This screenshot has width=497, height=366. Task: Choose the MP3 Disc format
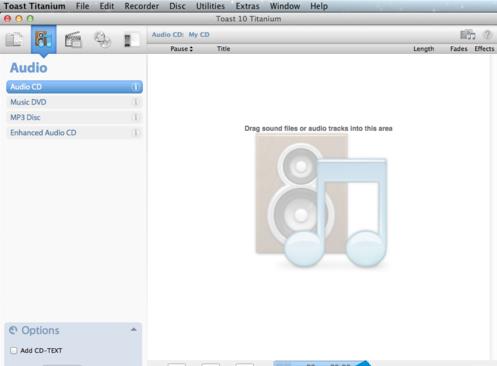(x=74, y=117)
